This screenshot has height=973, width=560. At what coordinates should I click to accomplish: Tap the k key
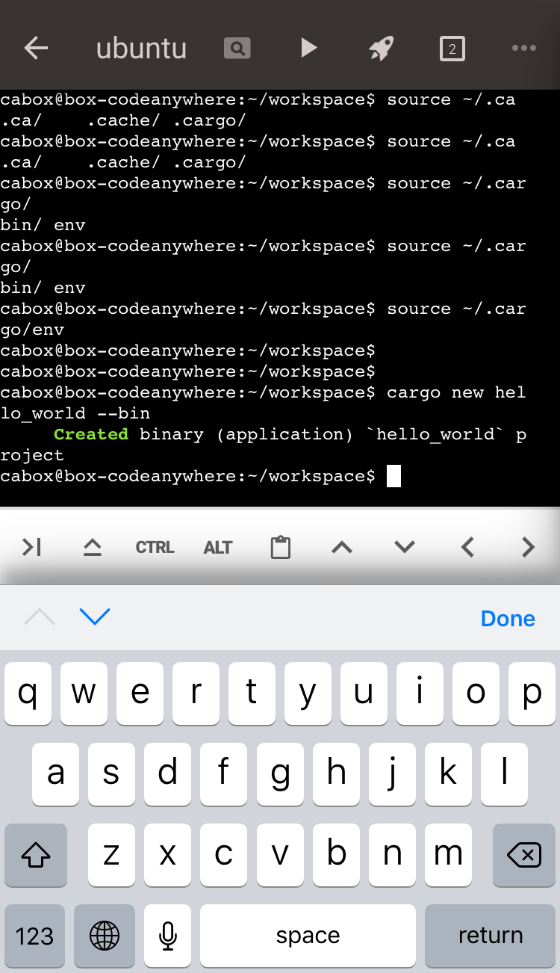coord(448,773)
